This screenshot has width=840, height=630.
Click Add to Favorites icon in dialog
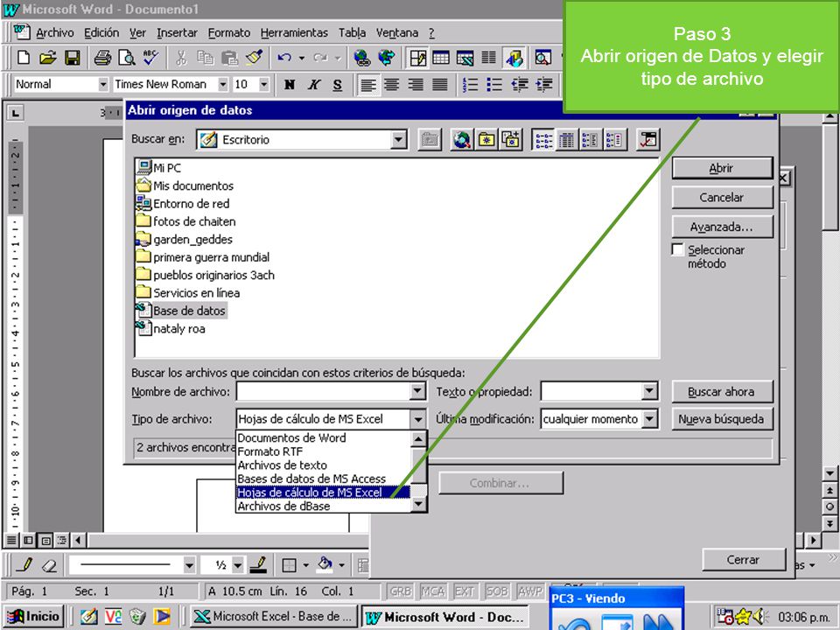(x=510, y=140)
